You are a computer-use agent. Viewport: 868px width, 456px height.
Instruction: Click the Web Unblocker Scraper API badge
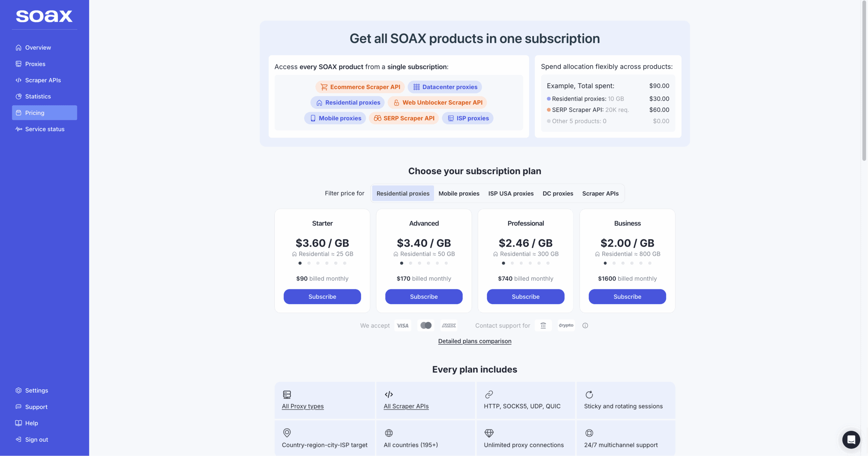(x=437, y=102)
